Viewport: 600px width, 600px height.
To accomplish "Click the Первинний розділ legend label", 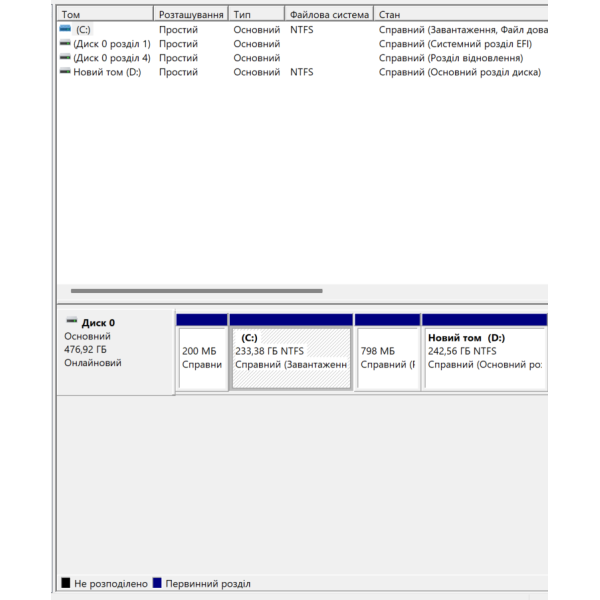I will click(x=208, y=584).
